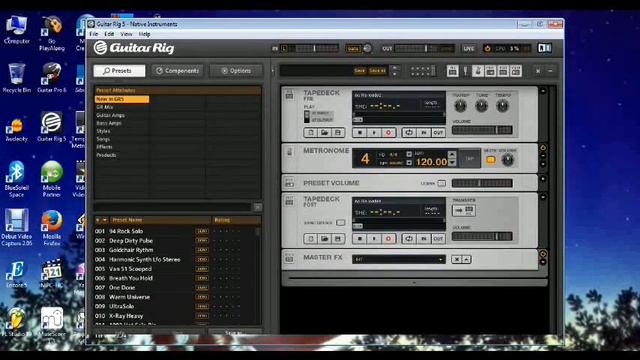The image size is (640, 360).
Task: Open the metronome sound dropdown
Action: tap(409, 162)
